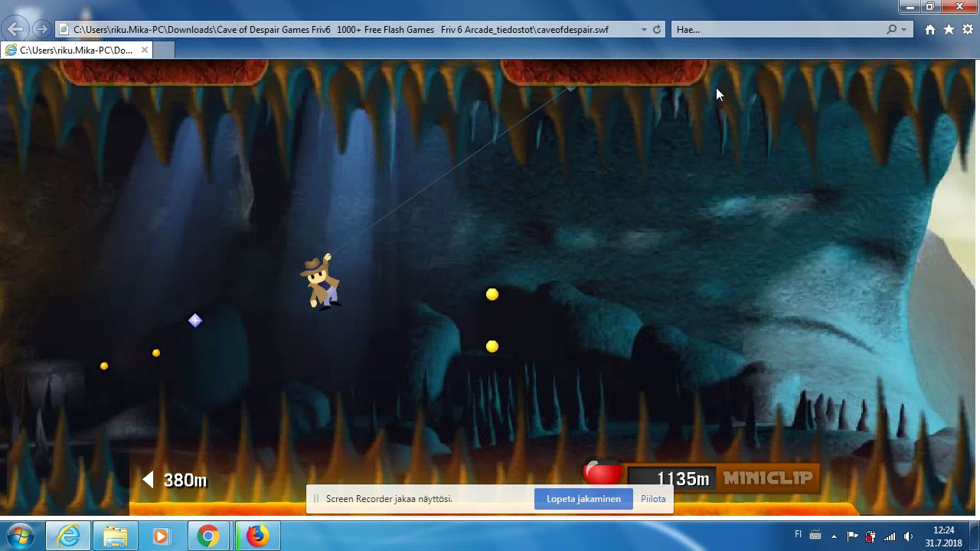Click the Action Center flag icon
Viewport: 980px width, 551px height.
pyautogui.click(x=852, y=536)
